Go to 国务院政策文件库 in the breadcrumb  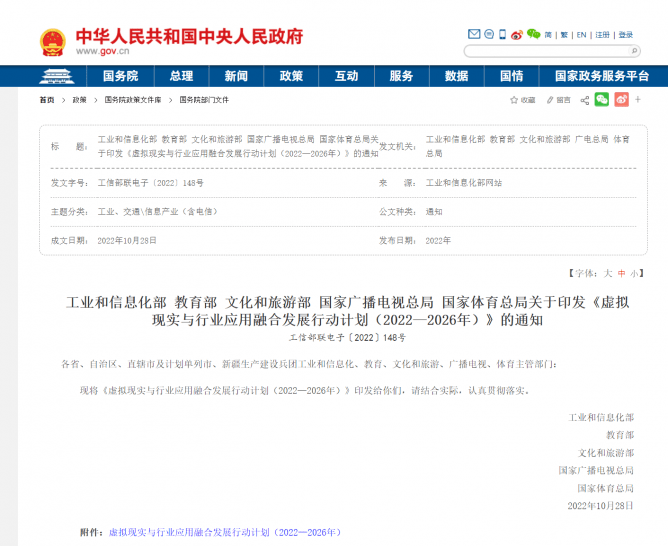click(133, 100)
